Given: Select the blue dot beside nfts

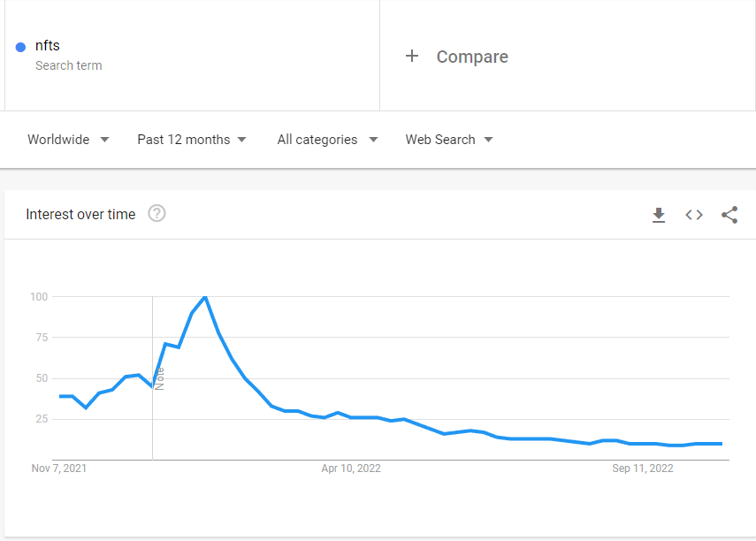Looking at the screenshot, I should pos(20,47).
